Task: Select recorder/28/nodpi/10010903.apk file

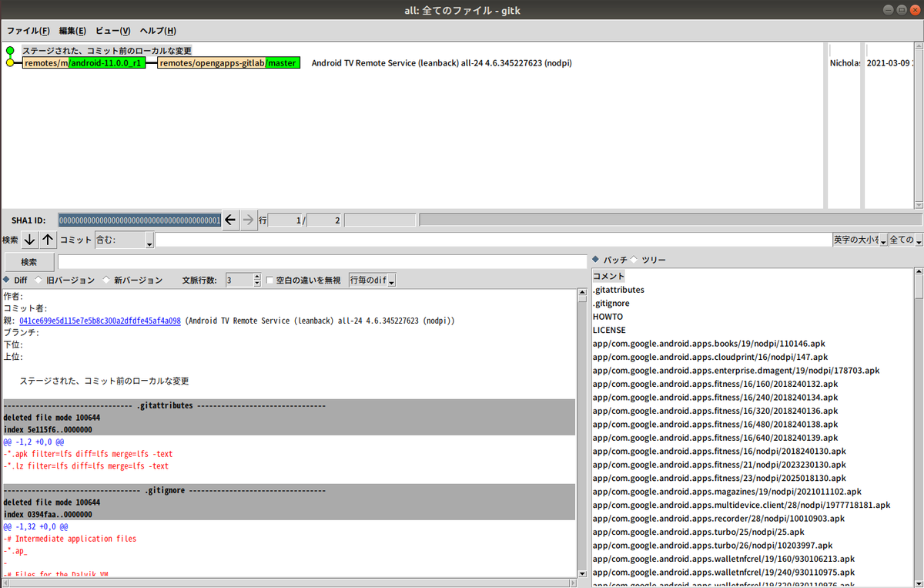Action: pos(718,519)
